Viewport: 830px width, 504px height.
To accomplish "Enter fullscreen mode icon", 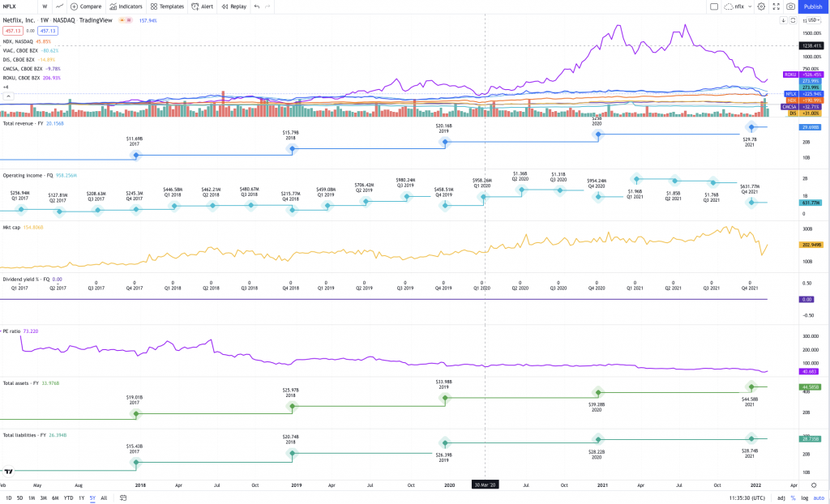I will (x=776, y=6).
